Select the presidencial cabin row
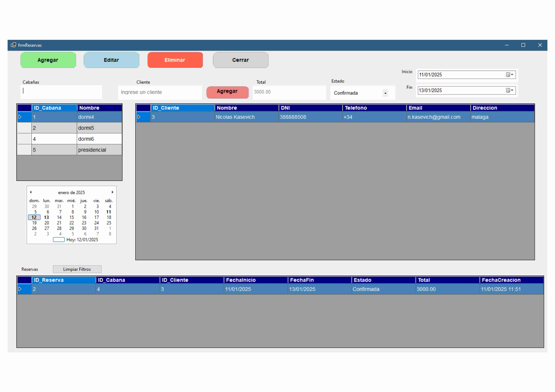 pyautogui.click(x=92, y=150)
